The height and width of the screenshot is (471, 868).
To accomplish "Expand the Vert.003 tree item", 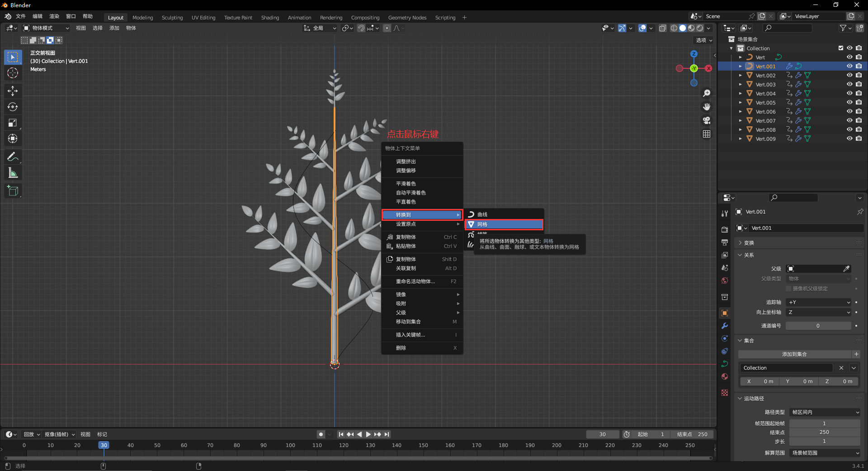I will (x=740, y=85).
